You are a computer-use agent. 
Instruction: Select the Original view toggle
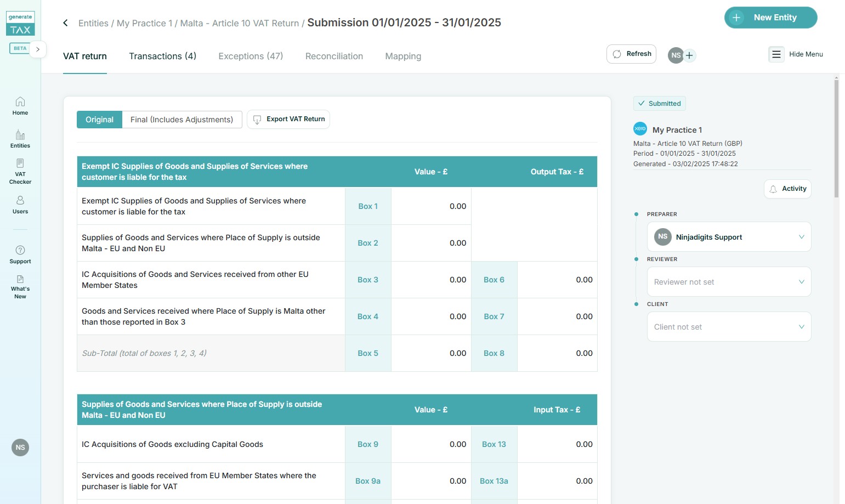point(99,120)
